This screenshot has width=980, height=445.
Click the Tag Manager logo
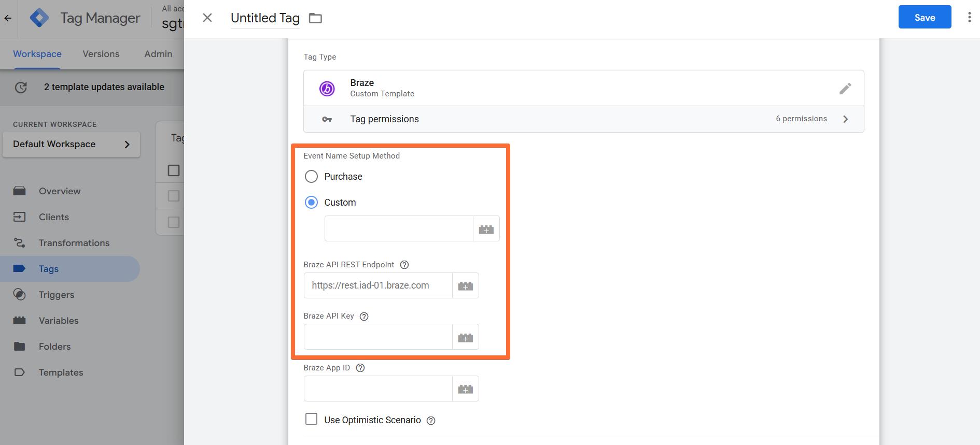(39, 18)
